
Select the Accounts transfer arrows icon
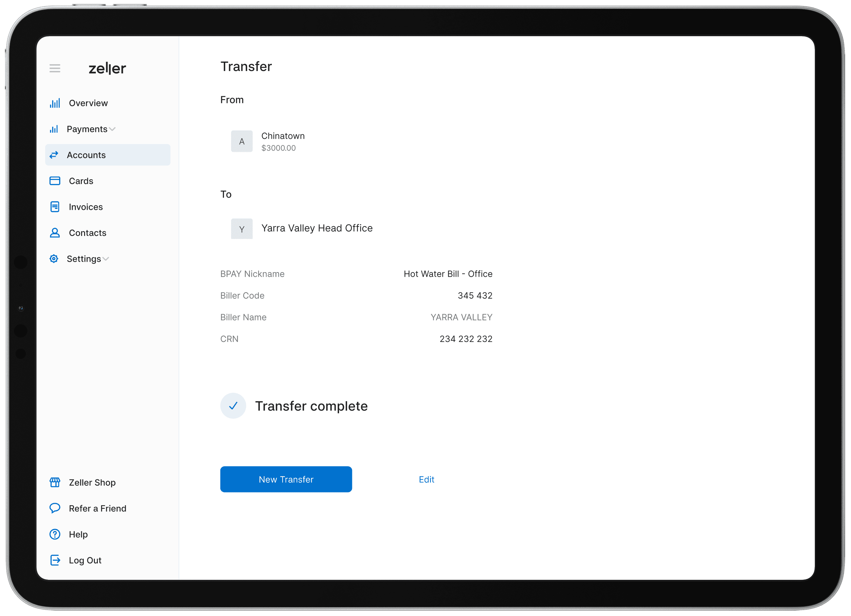tap(55, 154)
